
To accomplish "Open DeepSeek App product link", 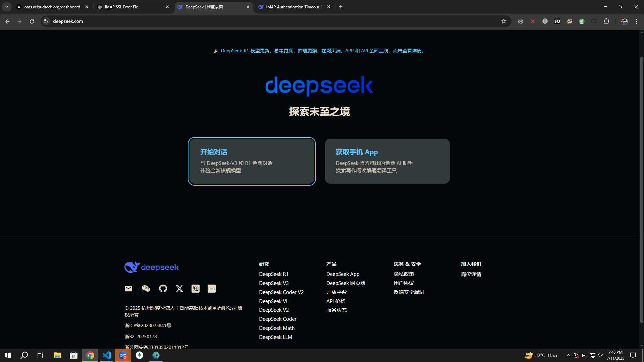I will pyautogui.click(x=343, y=274).
